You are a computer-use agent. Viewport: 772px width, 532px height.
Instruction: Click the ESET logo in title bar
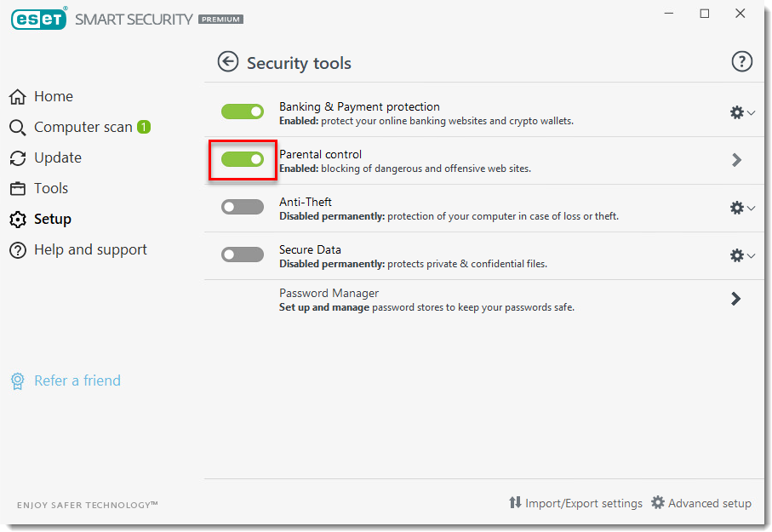coord(38,19)
